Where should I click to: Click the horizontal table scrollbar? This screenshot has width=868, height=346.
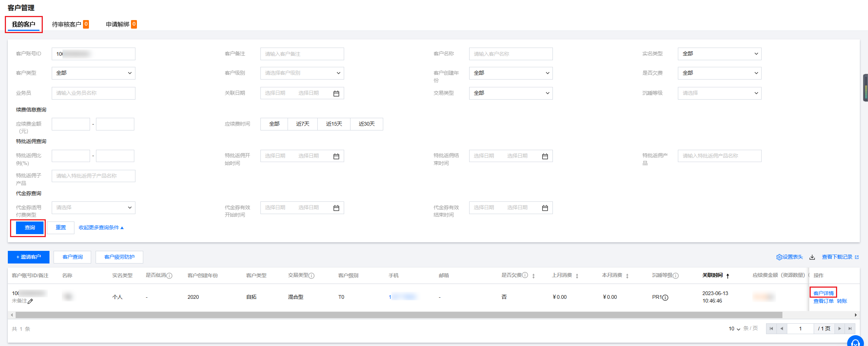[398, 315]
